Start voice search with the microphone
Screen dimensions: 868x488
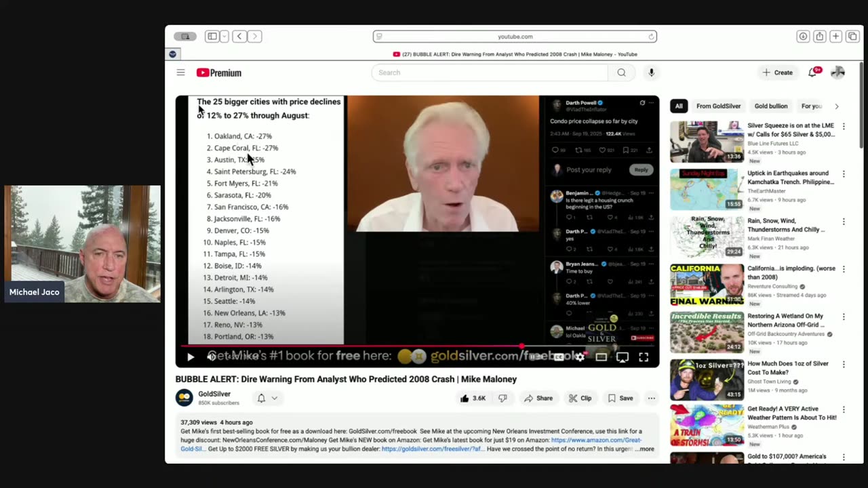click(x=651, y=73)
